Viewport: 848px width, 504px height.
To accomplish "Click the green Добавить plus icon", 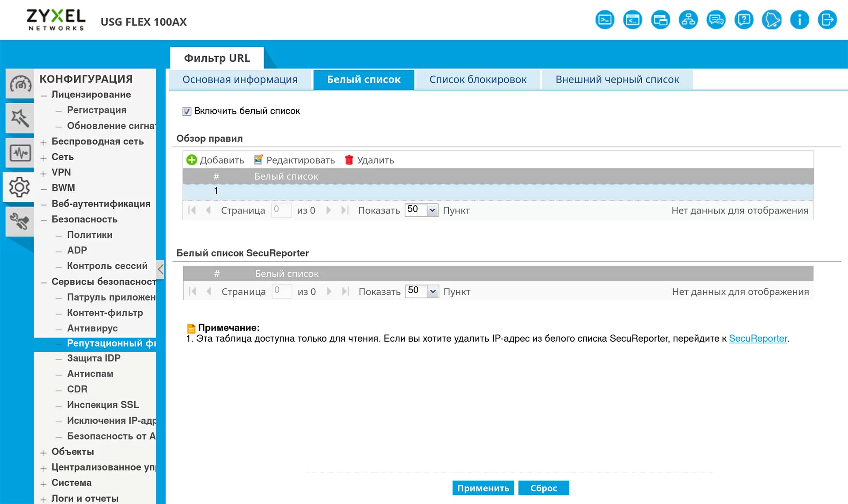I will 192,160.
